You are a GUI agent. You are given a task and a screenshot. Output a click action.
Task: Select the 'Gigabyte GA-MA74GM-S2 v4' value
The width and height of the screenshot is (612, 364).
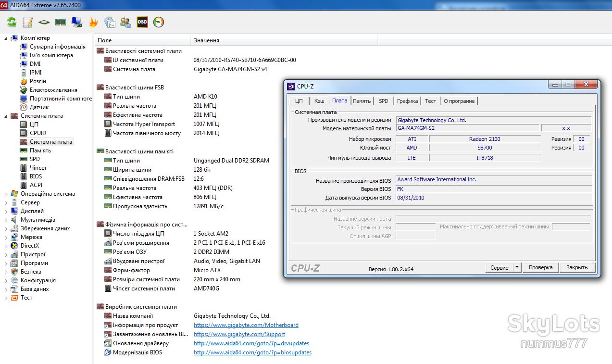click(x=230, y=69)
